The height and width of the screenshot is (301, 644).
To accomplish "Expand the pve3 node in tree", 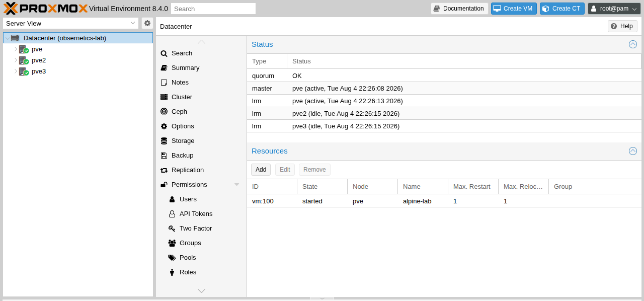I will (x=16, y=71).
